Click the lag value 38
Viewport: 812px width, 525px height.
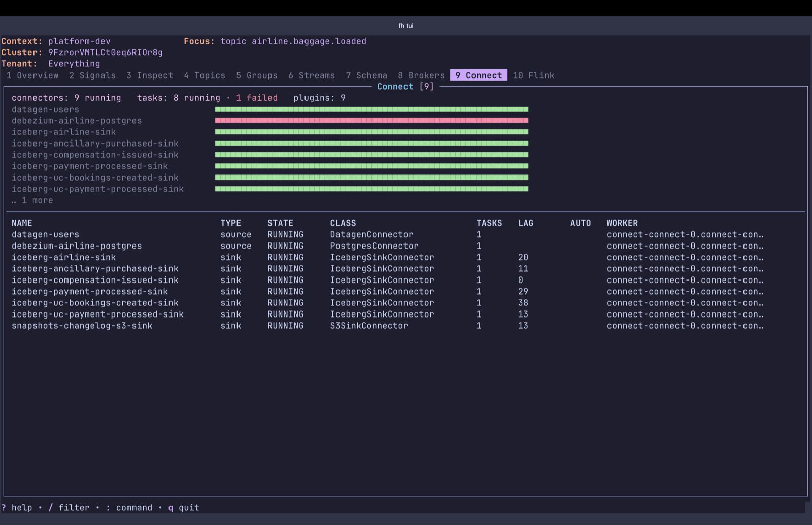point(523,303)
